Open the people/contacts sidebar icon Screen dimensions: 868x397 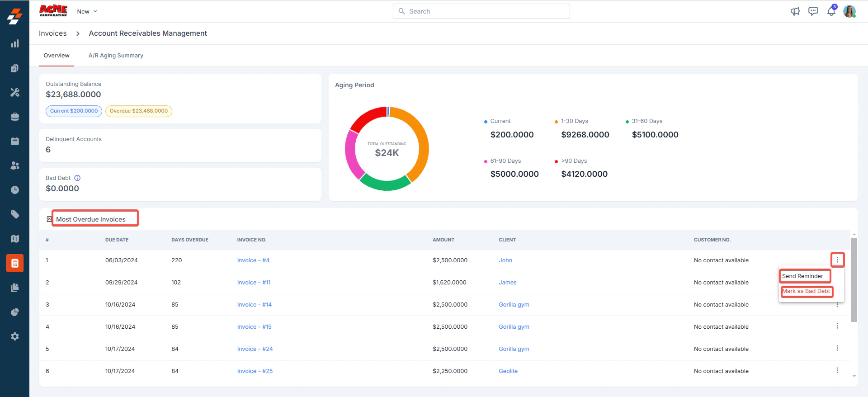coord(15,165)
